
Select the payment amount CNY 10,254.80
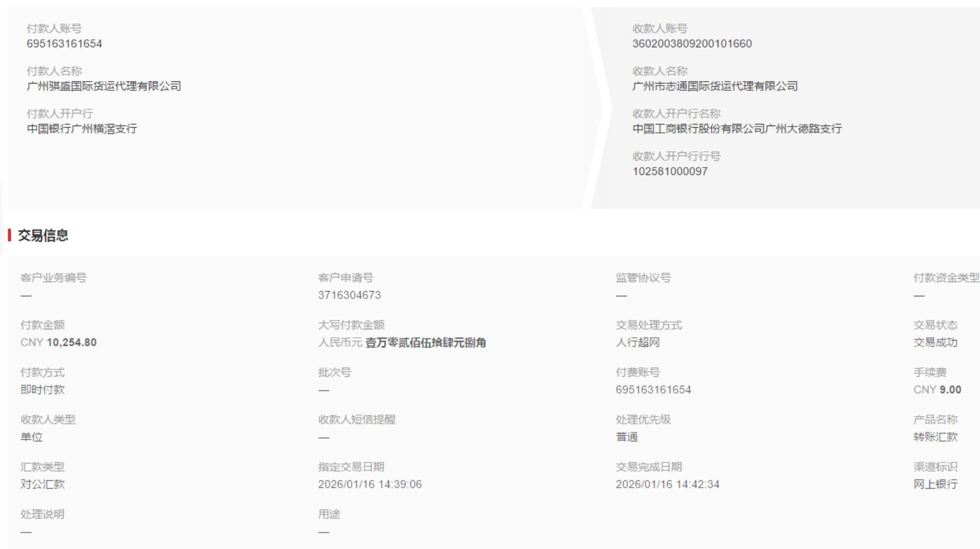tap(58, 343)
